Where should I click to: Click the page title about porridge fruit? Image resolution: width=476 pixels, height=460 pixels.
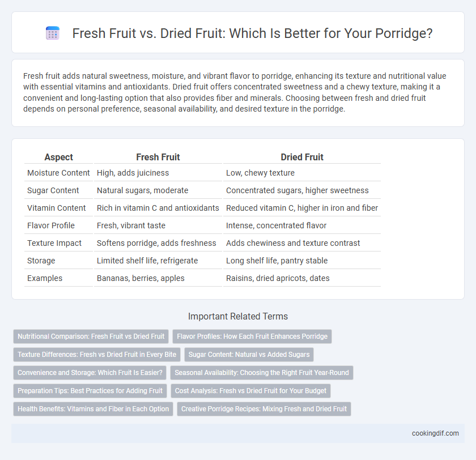point(252,33)
